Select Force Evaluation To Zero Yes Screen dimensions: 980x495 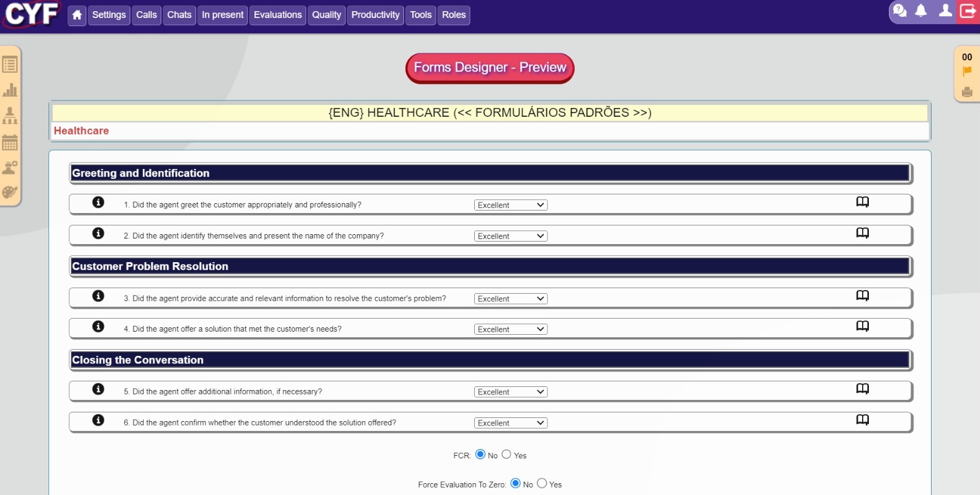click(x=542, y=484)
